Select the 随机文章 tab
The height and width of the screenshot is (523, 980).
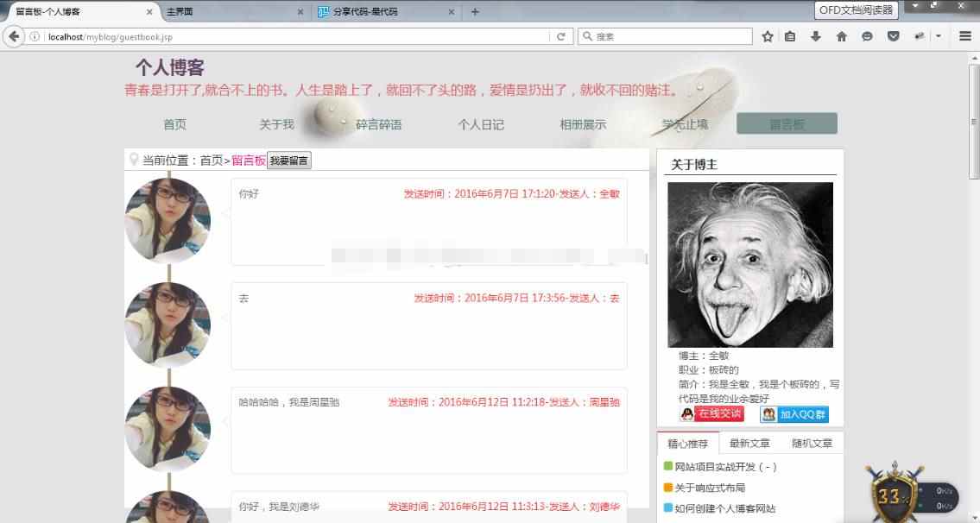(812, 444)
